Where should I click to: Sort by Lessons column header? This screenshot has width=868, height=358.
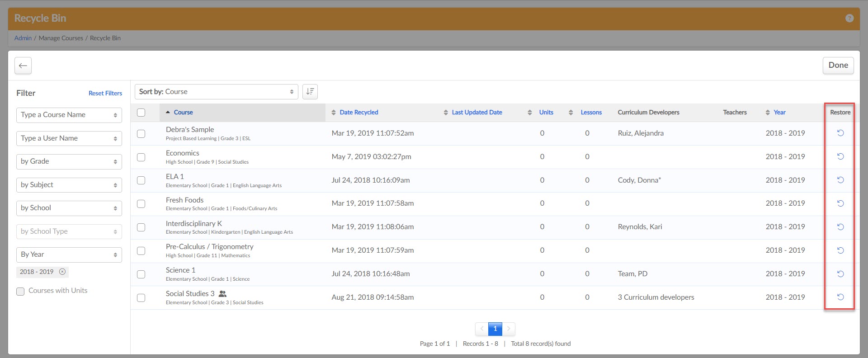click(x=591, y=113)
